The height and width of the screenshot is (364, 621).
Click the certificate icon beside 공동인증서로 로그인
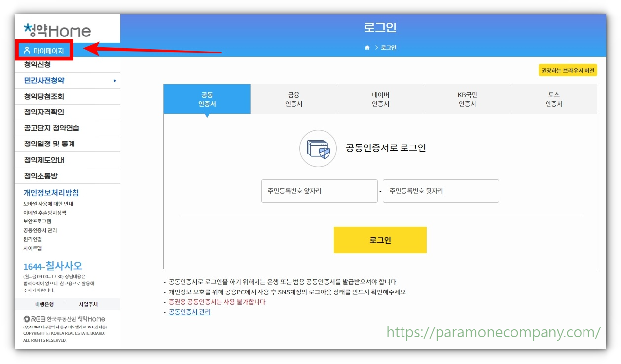pos(318,148)
